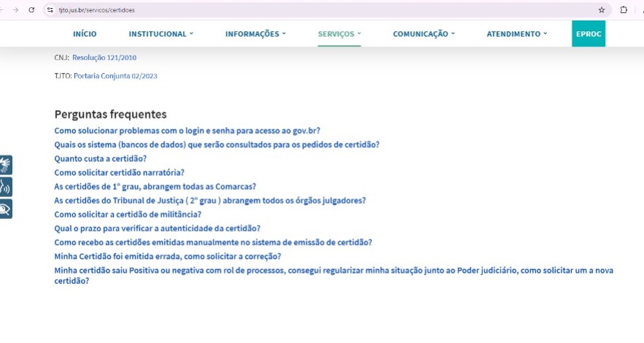Screen dimensions: 644x343
Task: Open the sign language (Libras) accessibility widget
Action: [x=6, y=164]
